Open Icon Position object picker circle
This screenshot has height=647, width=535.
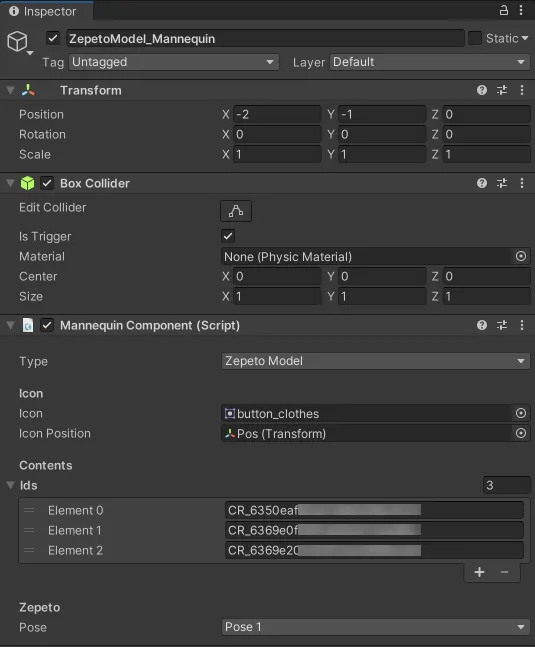[x=521, y=433]
